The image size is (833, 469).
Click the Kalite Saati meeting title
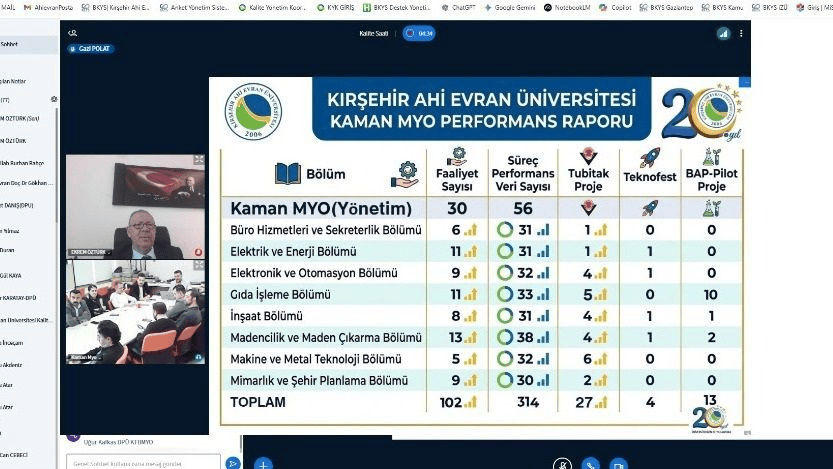(x=373, y=33)
